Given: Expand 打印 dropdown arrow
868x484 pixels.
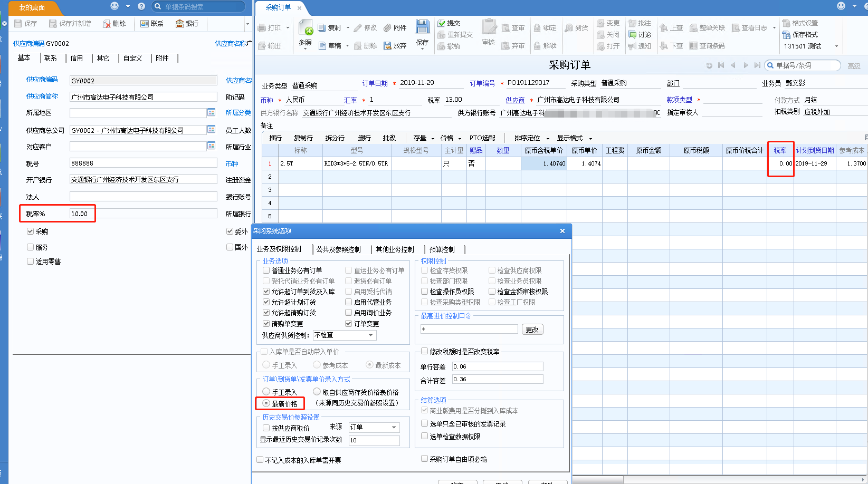Looking at the screenshot, I should [x=288, y=28].
